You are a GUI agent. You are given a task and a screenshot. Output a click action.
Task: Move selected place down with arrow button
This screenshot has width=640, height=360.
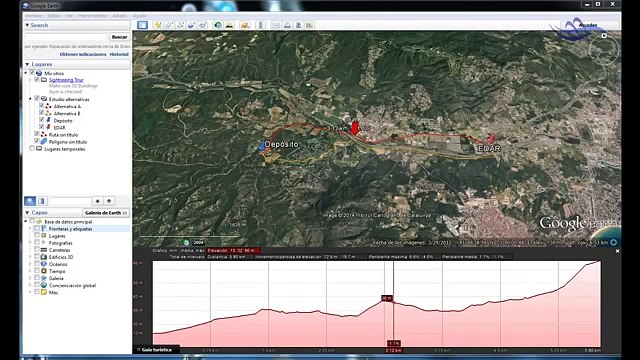[x=109, y=201]
